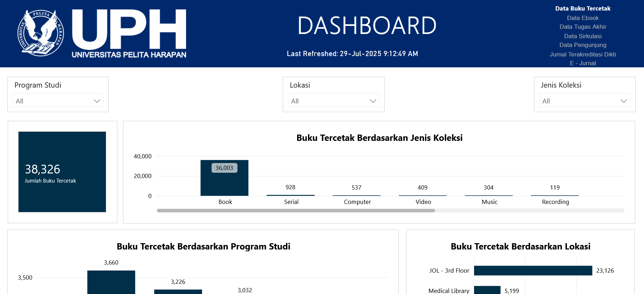Select the 3,660 bar in Program Studi chart
Image resolution: width=644 pixels, height=294 pixels.
(111, 282)
